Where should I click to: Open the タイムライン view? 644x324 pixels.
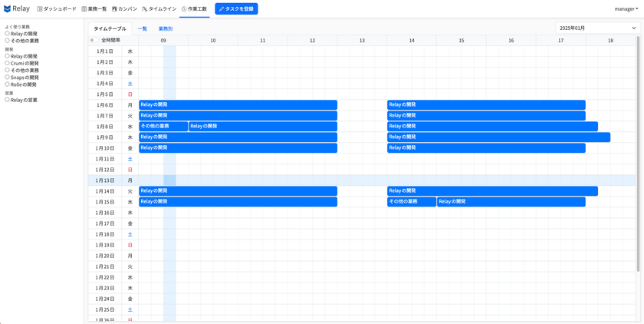pyautogui.click(x=159, y=8)
